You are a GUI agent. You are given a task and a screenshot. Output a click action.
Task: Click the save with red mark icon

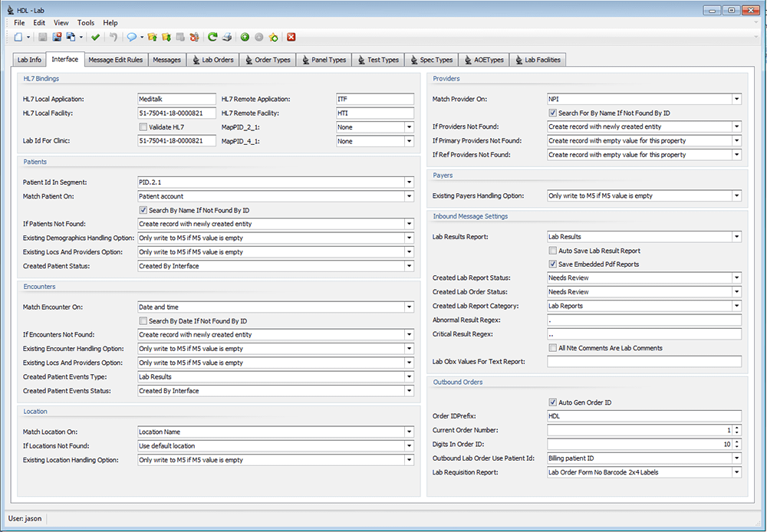(x=57, y=37)
